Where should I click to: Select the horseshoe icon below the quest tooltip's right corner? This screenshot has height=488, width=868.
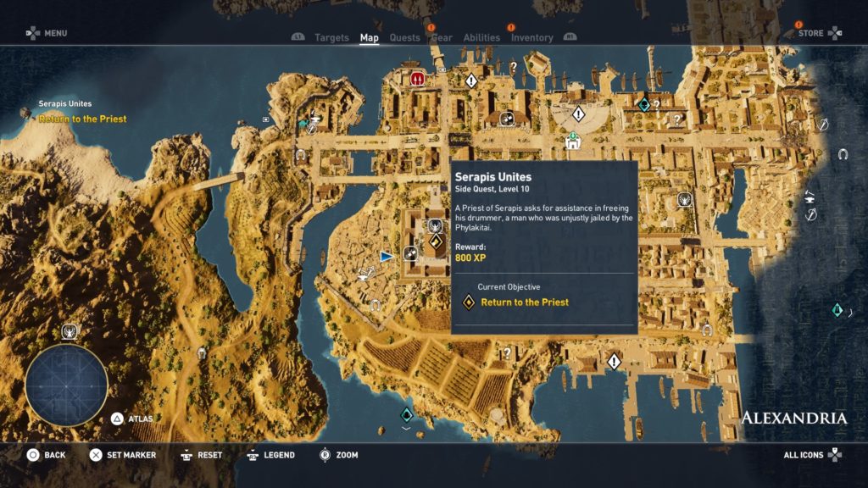tap(706, 330)
